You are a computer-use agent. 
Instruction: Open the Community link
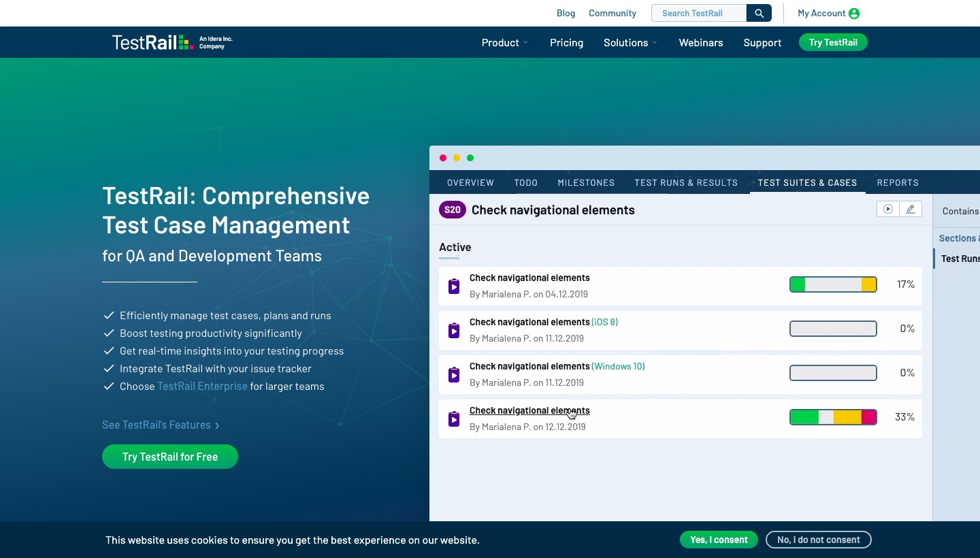612,13
